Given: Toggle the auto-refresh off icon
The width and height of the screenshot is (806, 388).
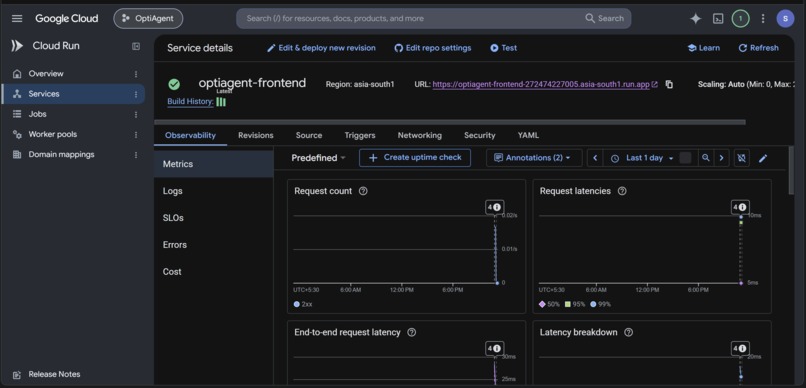Looking at the screenshot, I should (x=741, y=158).
